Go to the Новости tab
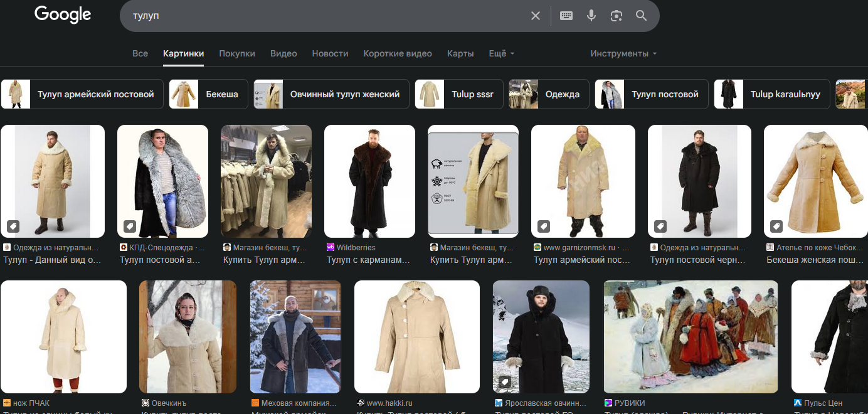The width and height of the screenshot is (868, 414). tap(330, 53)
